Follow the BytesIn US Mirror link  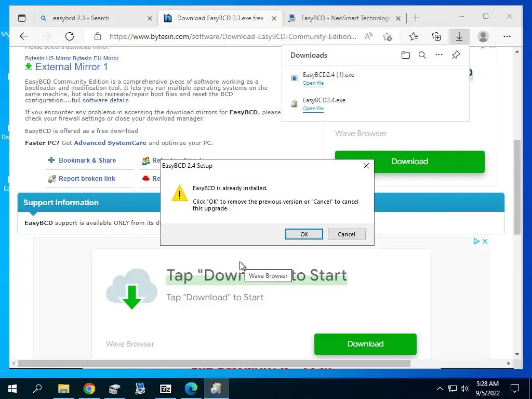point(48,58)
